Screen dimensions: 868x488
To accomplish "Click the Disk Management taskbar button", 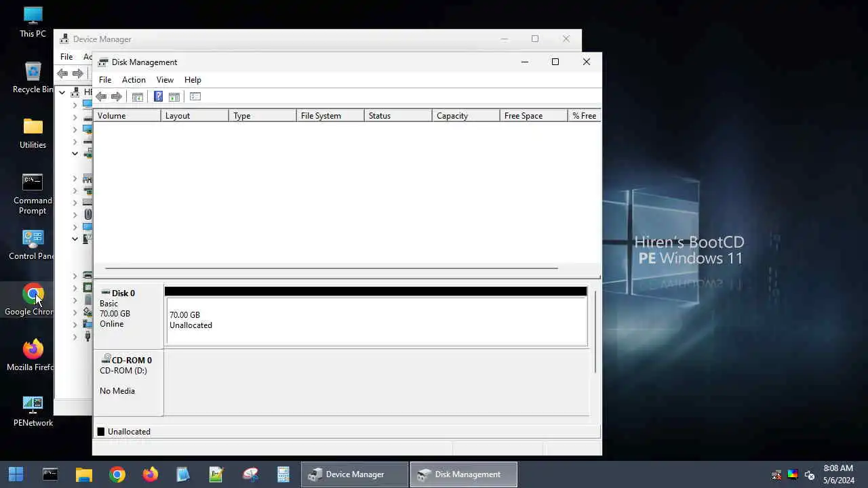I will 464,474.
